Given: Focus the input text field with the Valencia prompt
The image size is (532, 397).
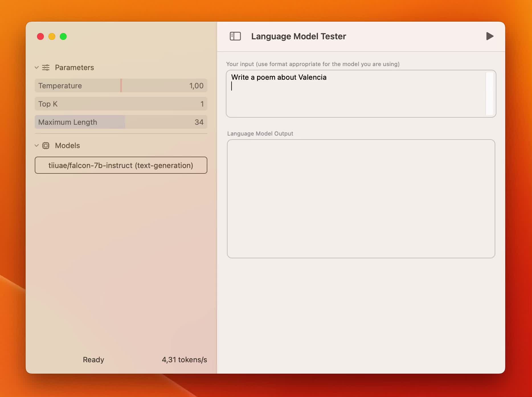Looking at the screenshot, I should pyautogui.click(x=356, y=94).
